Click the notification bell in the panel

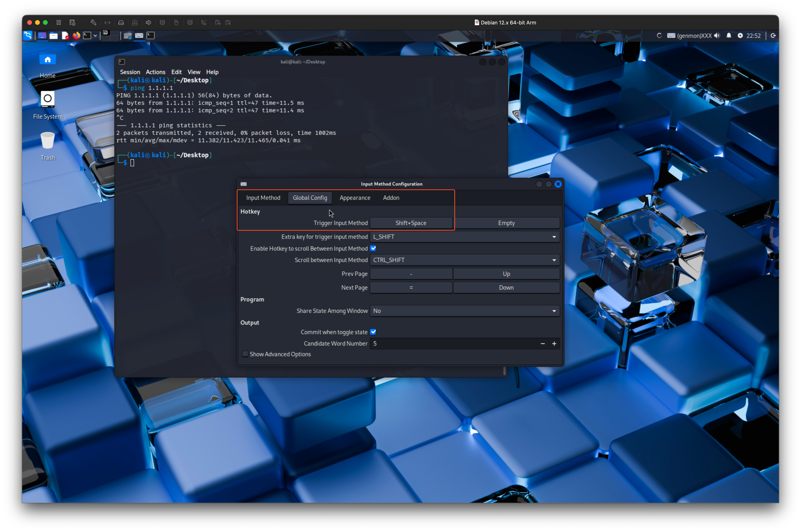point(728,36)
